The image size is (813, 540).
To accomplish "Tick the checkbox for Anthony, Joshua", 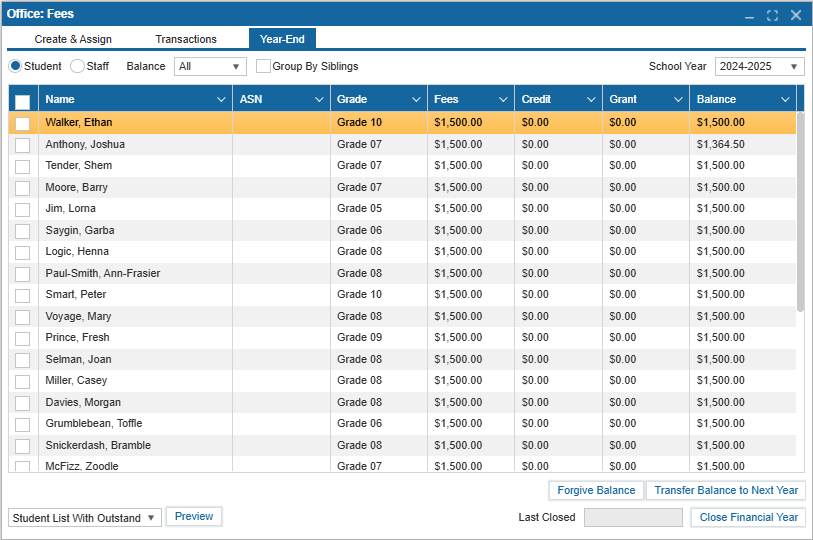I will (x=22, y=145).
